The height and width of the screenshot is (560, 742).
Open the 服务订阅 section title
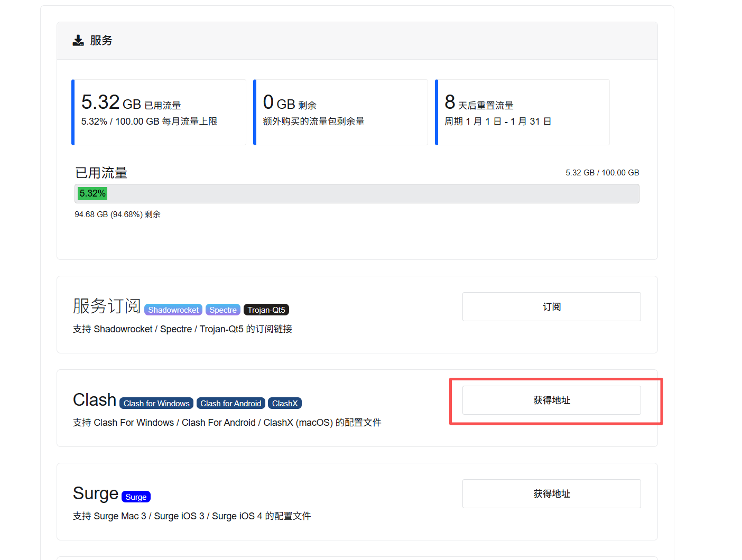(106, 306)
